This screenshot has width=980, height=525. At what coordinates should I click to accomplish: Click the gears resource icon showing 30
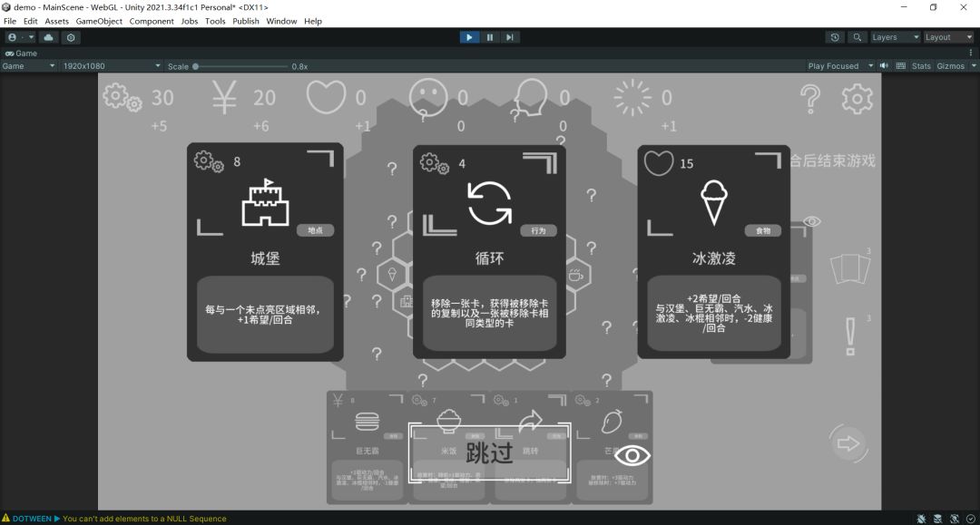(x=122, y=98)
